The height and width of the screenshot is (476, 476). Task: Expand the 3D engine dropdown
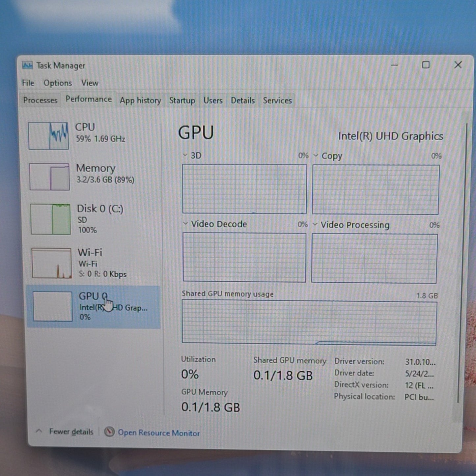coord(185,155)
